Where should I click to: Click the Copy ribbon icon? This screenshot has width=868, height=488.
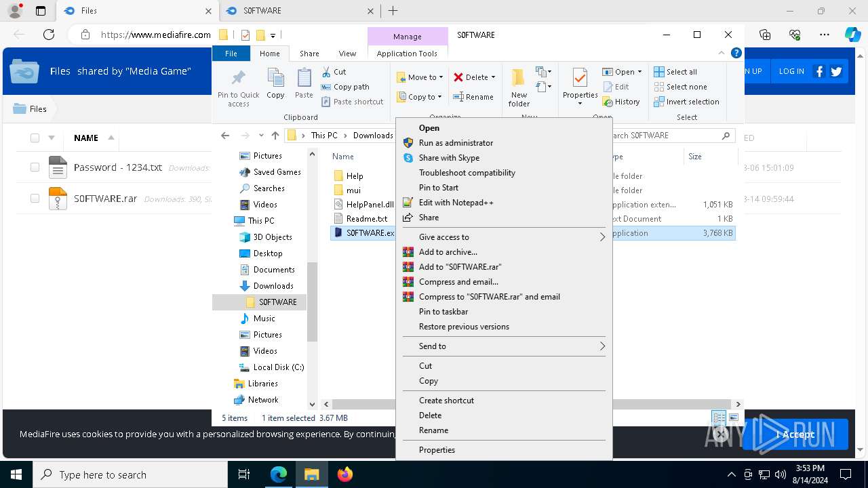pos(275,79)
